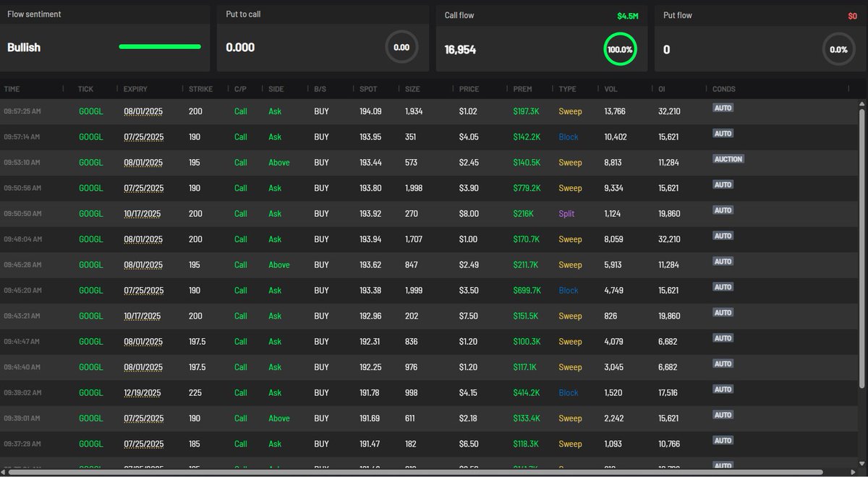Image resolution: width=868 pixels, height=477 pixels.
Task: Click the Call flow 100.0% ring gauge
Action: click(x=619, y=50)
